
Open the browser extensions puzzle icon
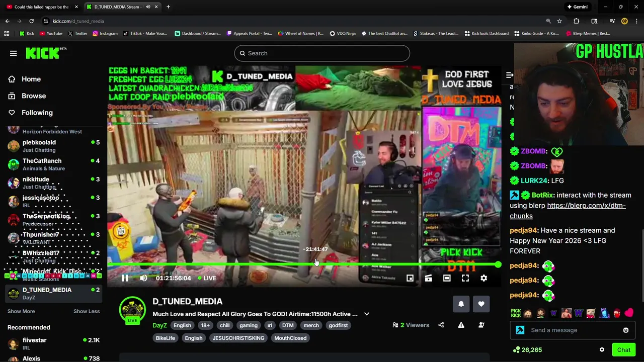(x=577, y=21)
